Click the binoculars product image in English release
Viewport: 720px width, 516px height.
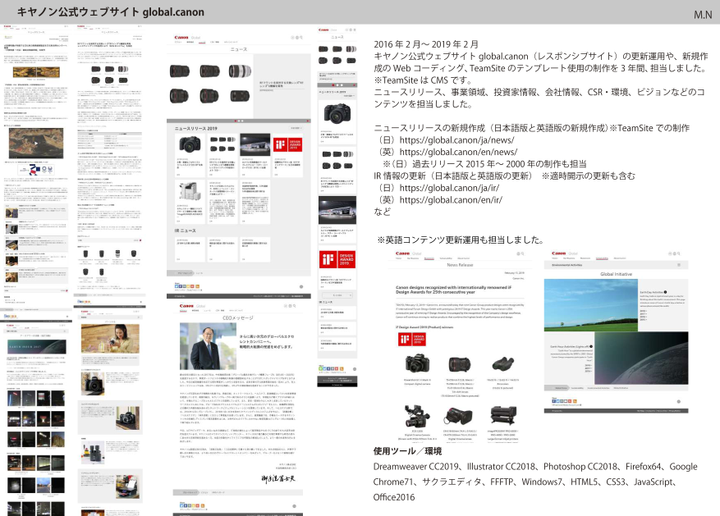coord(503,365)
